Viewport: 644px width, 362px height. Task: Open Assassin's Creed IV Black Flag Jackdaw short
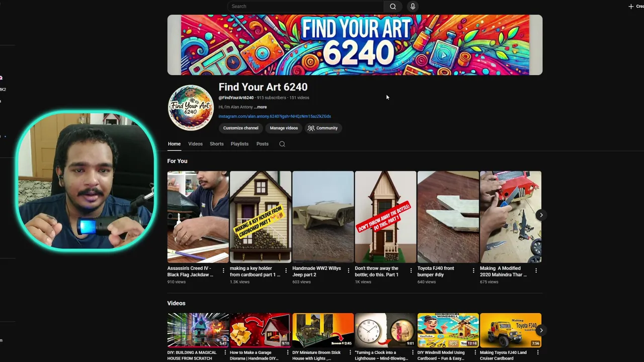(x=198, y=217)
